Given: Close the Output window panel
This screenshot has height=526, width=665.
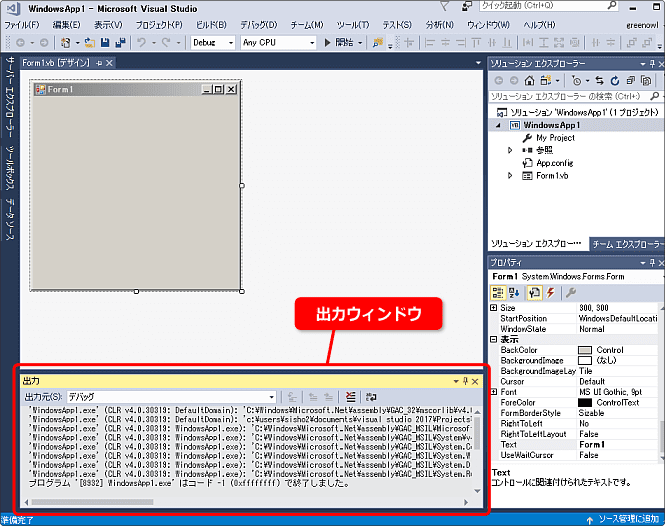Looking at the screenshot, I should point(475,381).
